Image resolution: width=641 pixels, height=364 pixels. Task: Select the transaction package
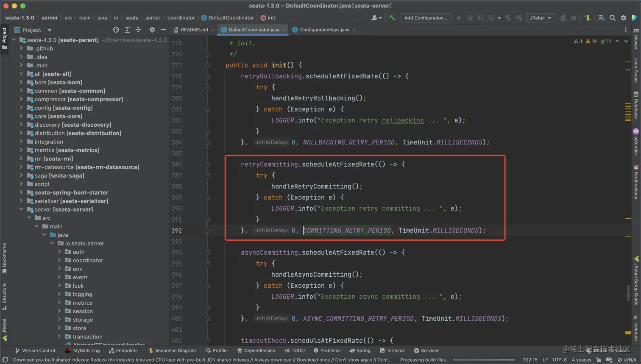pyautogui.click(x=87, y=336)
